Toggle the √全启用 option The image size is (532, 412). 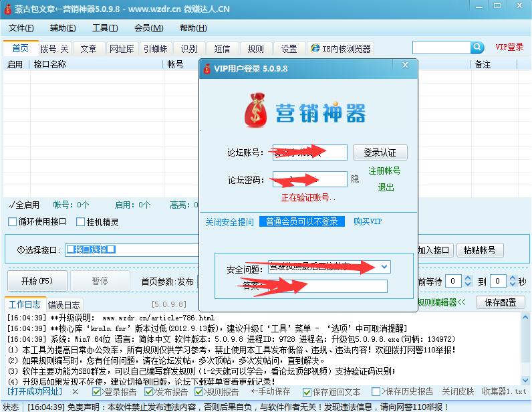pyautogui.click(x=24, y=205)
